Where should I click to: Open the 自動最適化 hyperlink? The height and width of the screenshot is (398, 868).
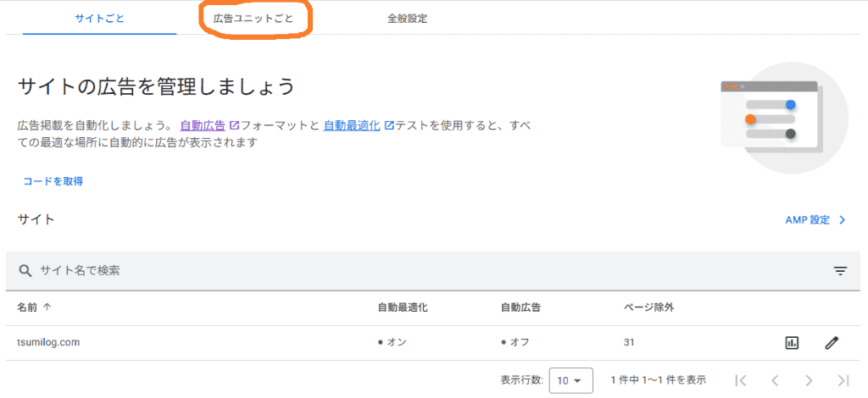352,125
